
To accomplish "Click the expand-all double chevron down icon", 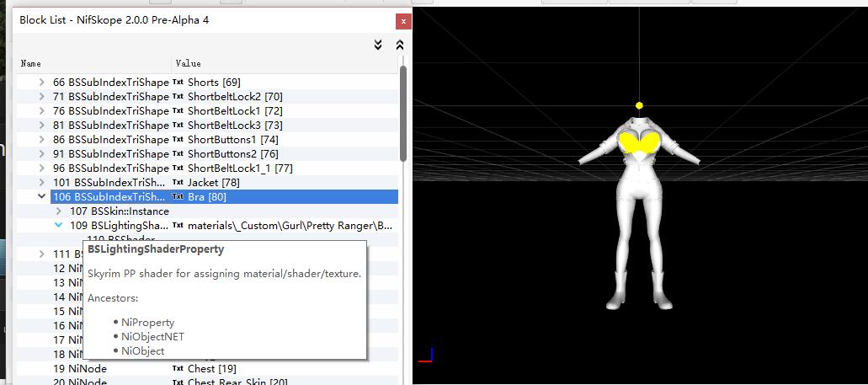I will coord(379,45).
